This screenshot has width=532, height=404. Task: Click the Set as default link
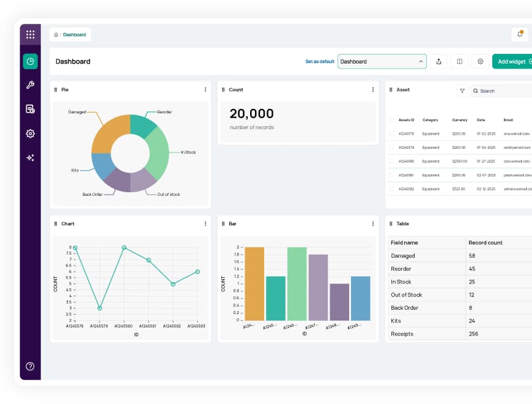[x=320, y=61]
